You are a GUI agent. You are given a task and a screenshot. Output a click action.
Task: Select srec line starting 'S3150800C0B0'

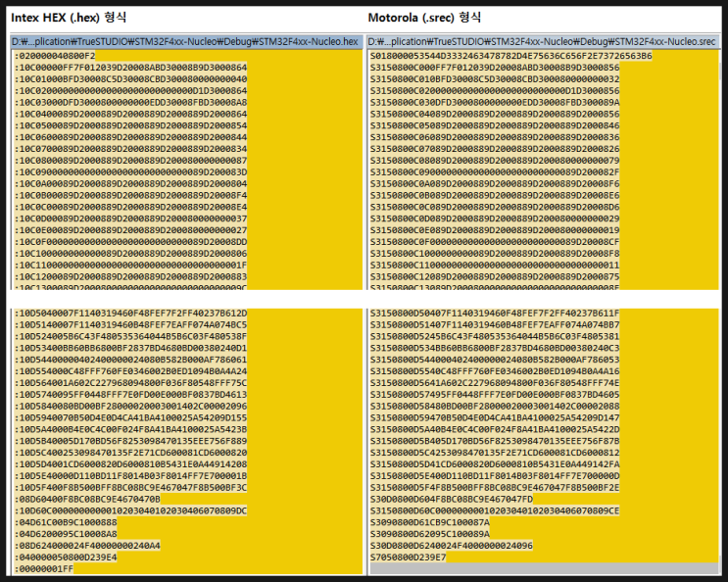click(x=495, y=195)
